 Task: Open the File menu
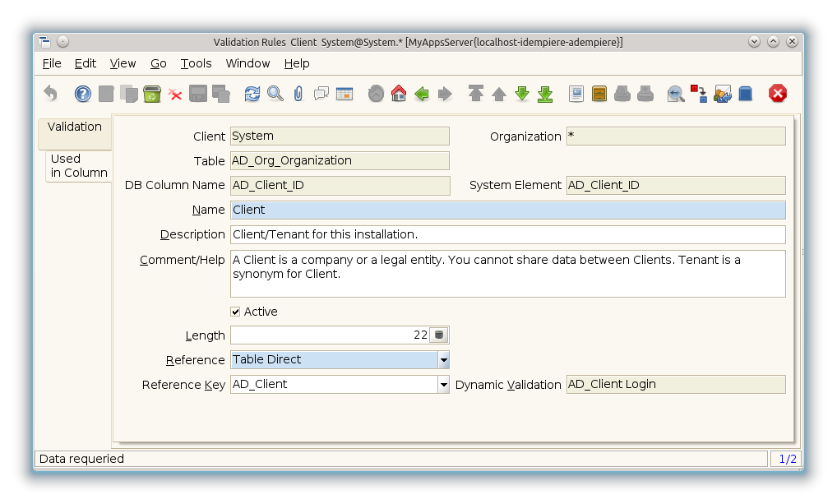pyautogui.click(x=52, y=63)
